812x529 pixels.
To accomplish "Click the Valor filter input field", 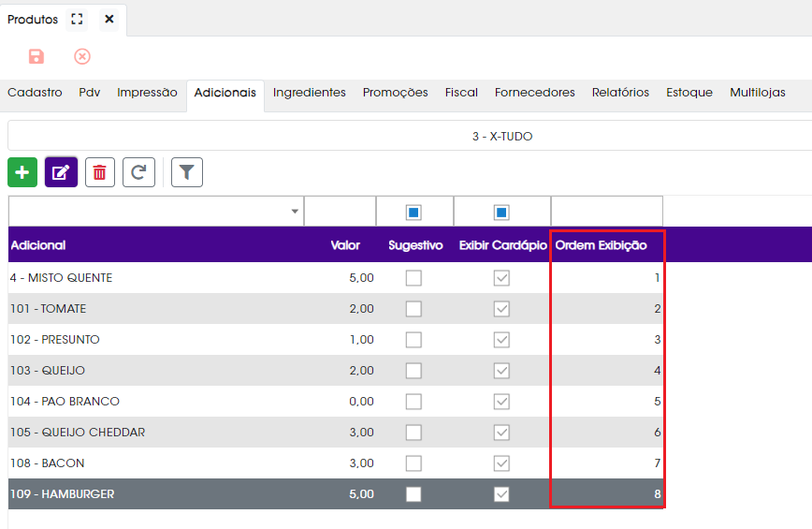I will coord(340,212).
